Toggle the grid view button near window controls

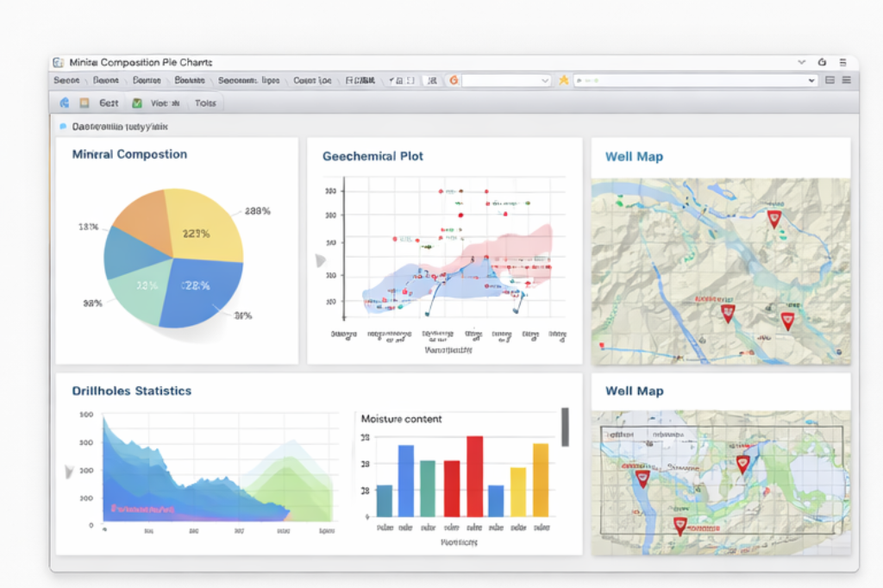(x=830, y=80)
